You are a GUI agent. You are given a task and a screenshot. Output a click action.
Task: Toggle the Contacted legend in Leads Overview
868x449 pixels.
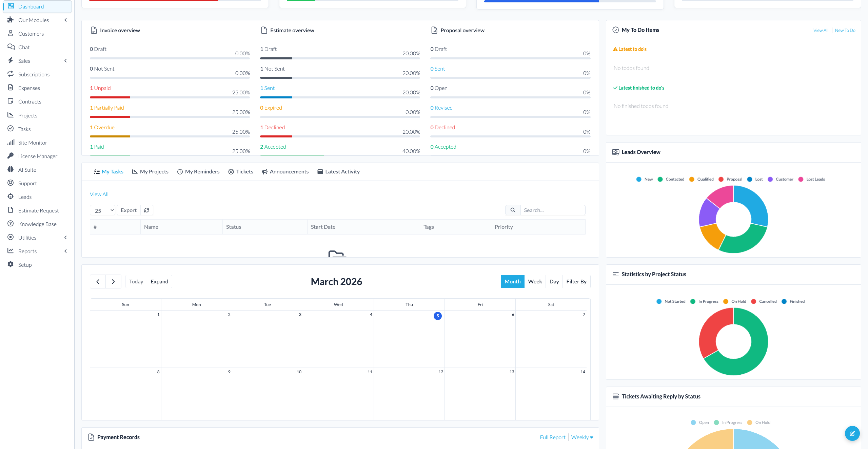pos(671,179)
